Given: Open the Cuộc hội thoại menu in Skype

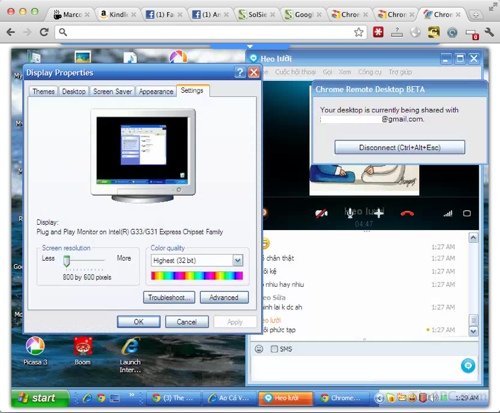Looking at the screenshot, I should click(295, 72).
